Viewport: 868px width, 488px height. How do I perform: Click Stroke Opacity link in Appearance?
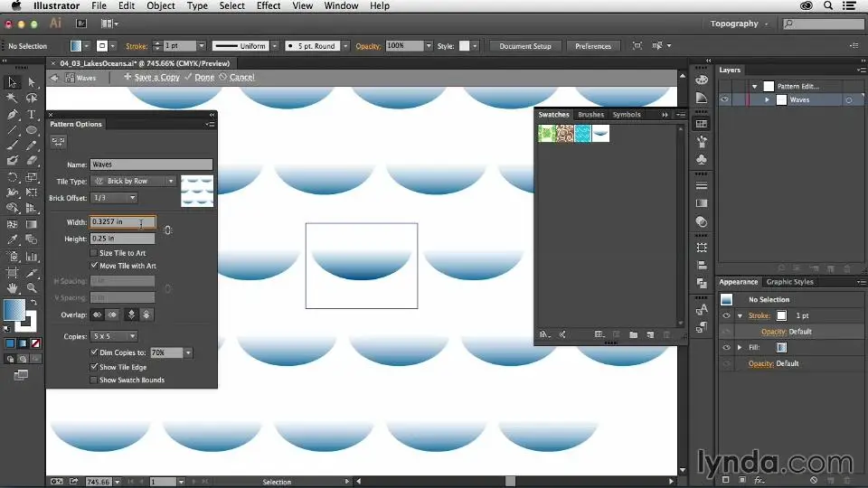point(773,332)
